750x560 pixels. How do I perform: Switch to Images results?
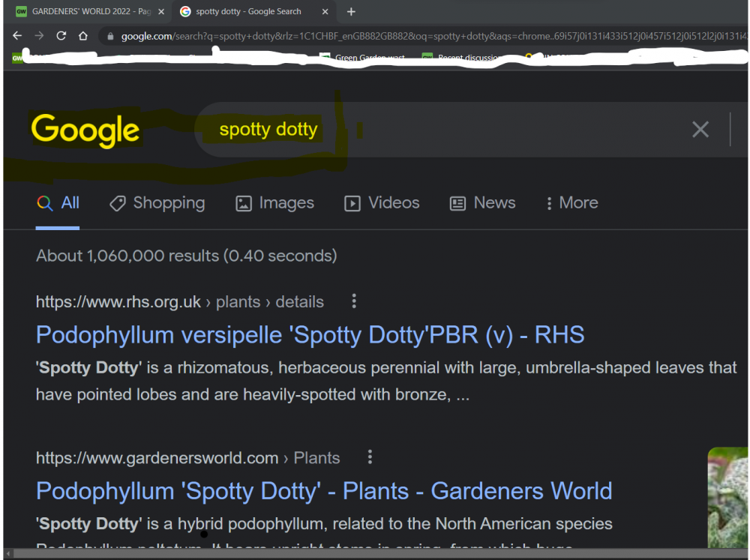point(275,202)
